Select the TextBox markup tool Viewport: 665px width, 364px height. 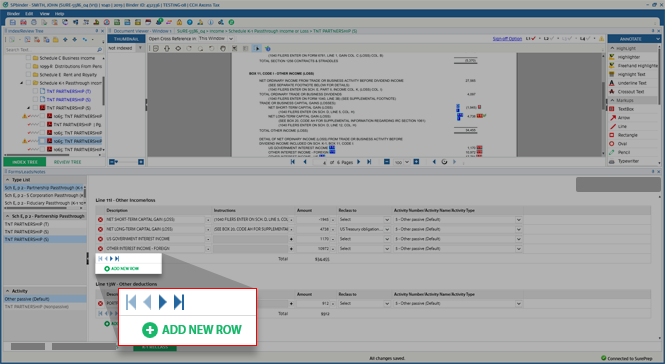[x=622, y=109]
